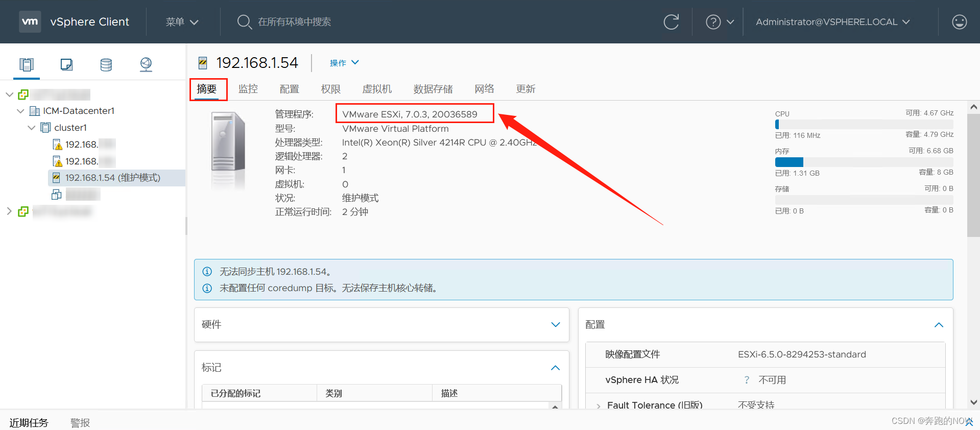The image size is (980, 430).
Task: Select cluster1 in the tree
Action: click(70, 128)
